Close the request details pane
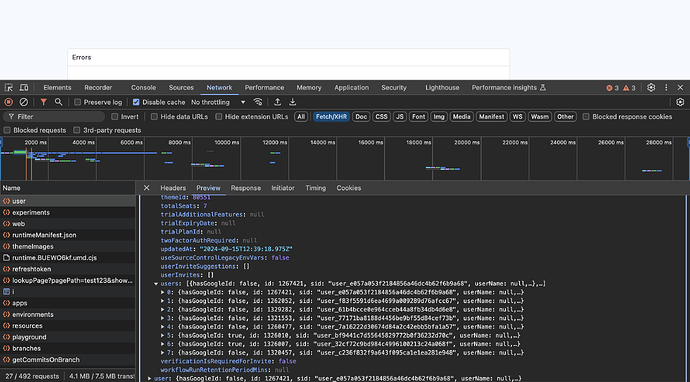690x382 pixels. click(147, 188)
